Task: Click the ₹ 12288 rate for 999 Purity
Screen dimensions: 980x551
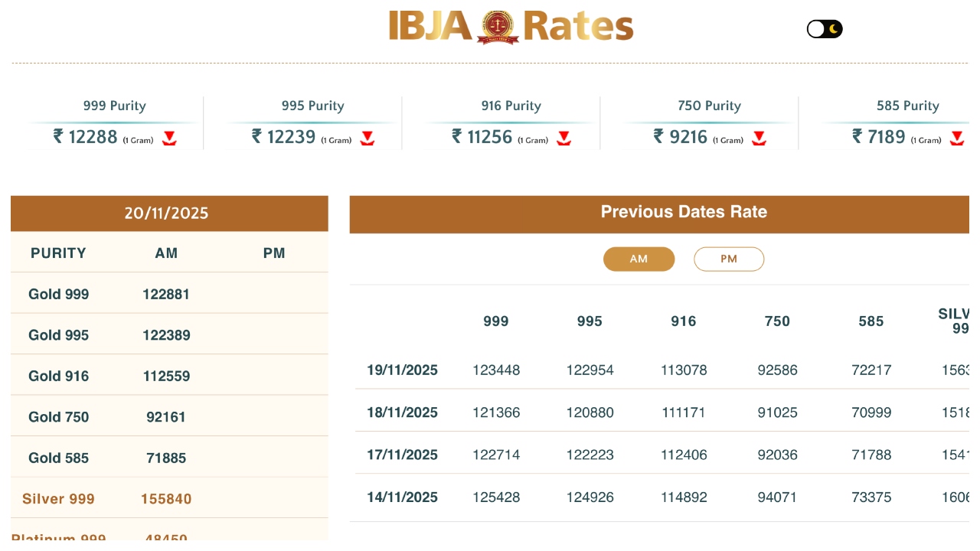Action: pyautogui.click(x=86, y=137)
